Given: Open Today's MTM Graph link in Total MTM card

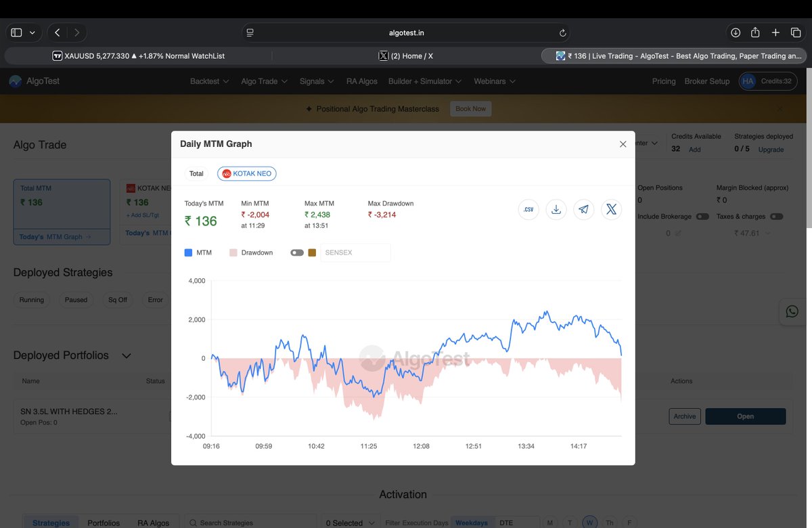Looking at the screenshot, I should click(x=55, y=237).
